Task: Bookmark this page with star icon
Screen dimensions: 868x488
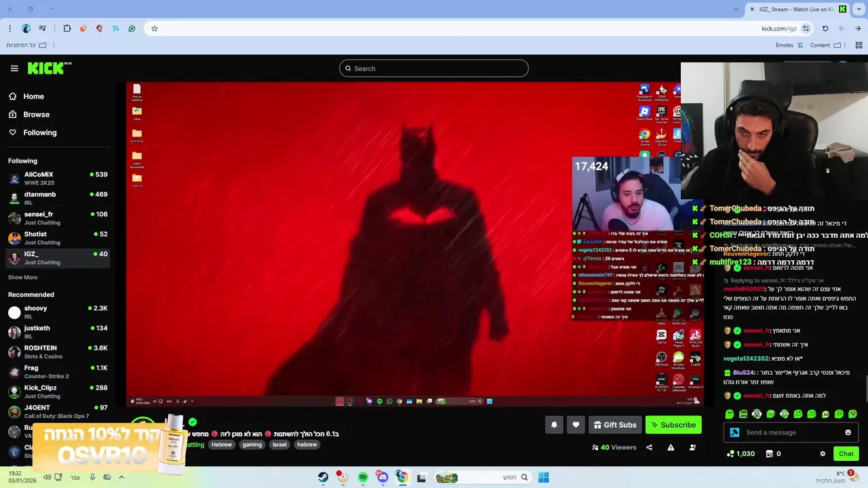Action: tap(155, 28)
